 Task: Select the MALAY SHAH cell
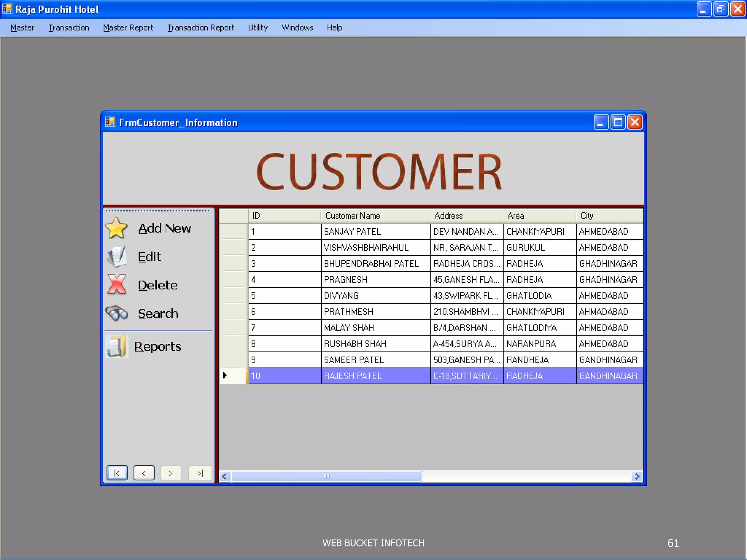click(x=376, y=328)
